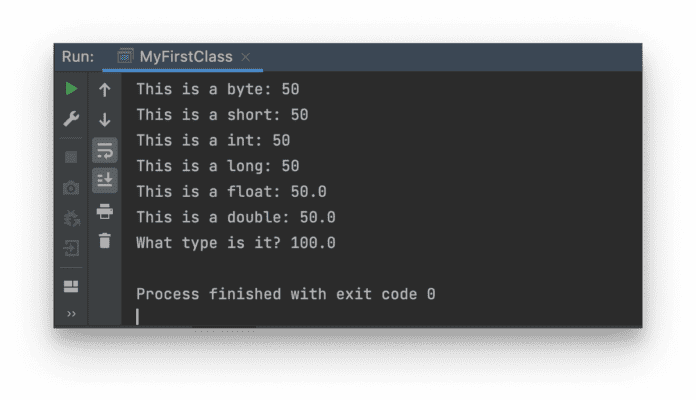The width and height of the screenshot is (696, 400).
Task: Click the debug bug-rerun icon in sidebar
Action: [x=71, y=218]
